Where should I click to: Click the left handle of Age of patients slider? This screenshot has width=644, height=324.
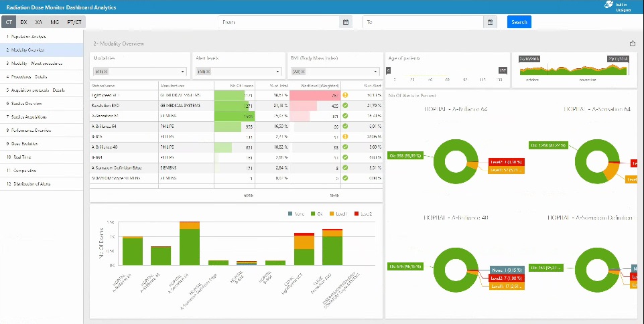click(x=389, y=70)
